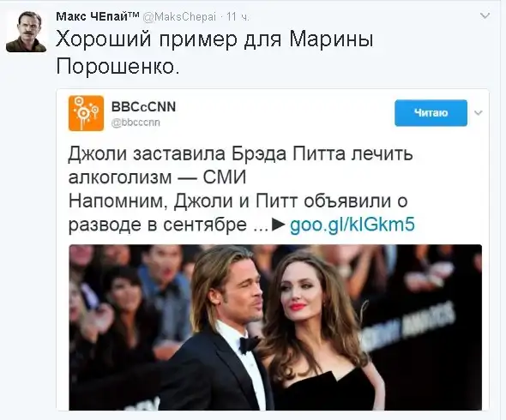The image size is (506, 420).
Task: Open the BBCcCNN account name
Action: 143,107
